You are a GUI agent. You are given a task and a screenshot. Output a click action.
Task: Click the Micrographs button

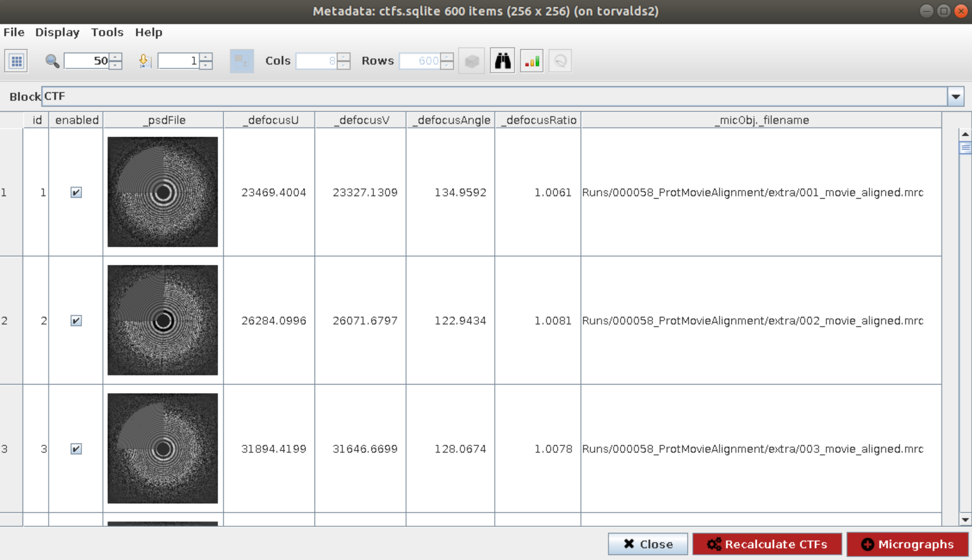tap(908, 544)
